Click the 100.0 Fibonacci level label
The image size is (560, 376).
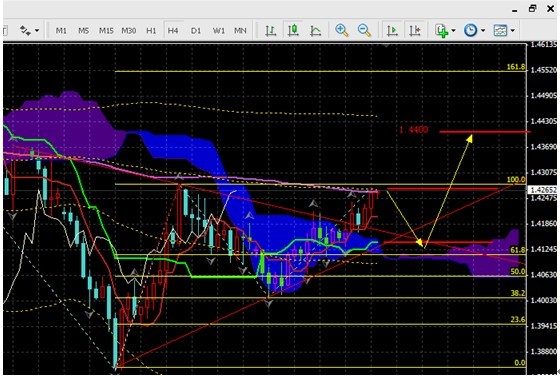(516, 180)
